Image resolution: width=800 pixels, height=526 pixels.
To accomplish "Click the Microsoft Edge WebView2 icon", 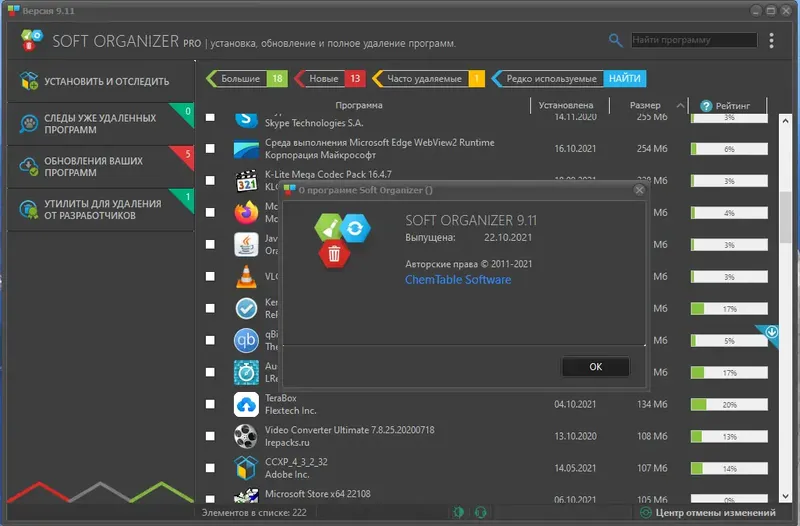I will click(x=246, y=149).
